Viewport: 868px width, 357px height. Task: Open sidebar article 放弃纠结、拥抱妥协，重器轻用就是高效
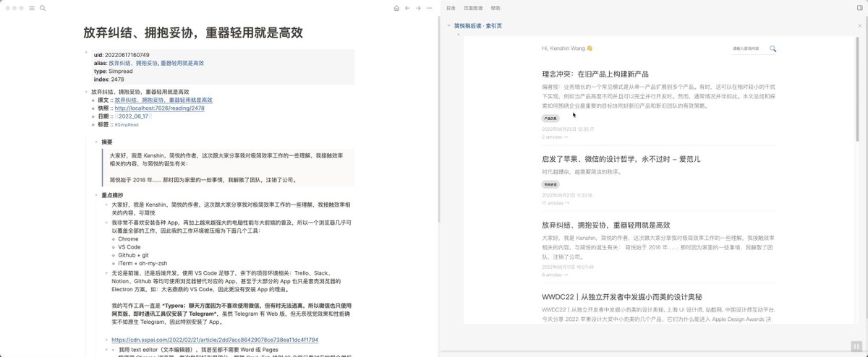606,225
